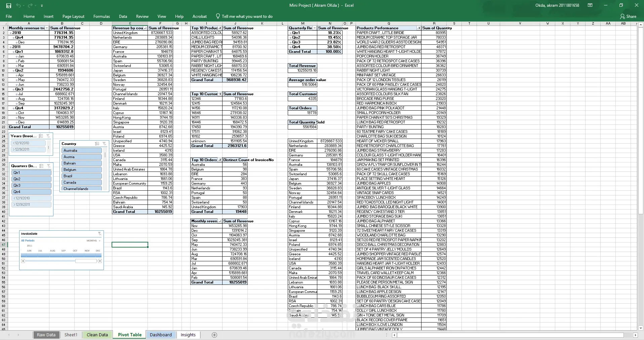Switch to the Data ribbon tab
The image size is (644, 340).
[x=123, y=16]
